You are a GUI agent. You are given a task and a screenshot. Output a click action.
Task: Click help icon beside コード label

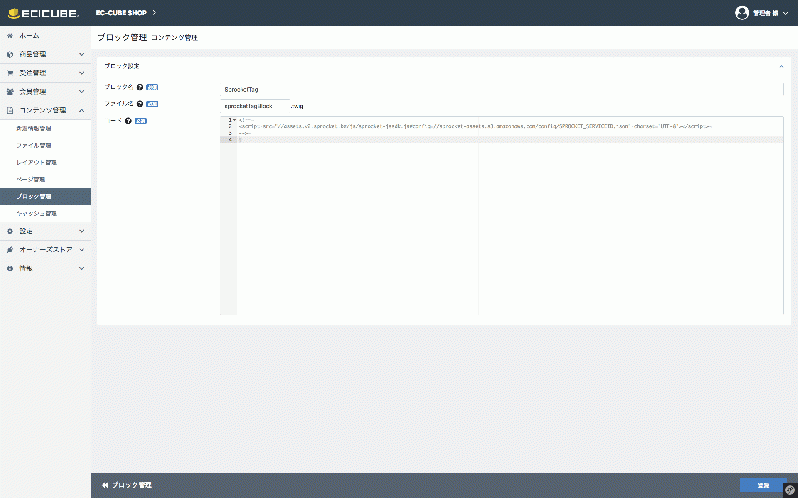[128, 121]
